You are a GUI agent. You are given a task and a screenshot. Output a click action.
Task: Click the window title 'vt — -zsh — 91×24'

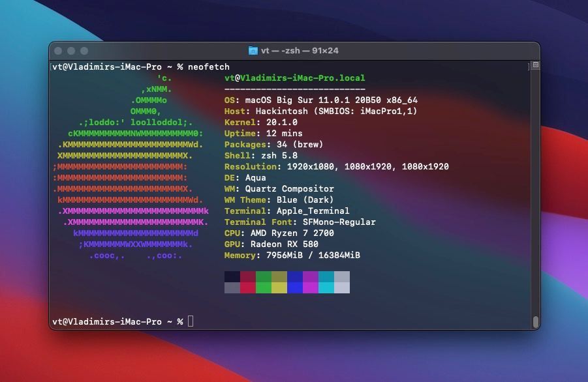[300, 51]
